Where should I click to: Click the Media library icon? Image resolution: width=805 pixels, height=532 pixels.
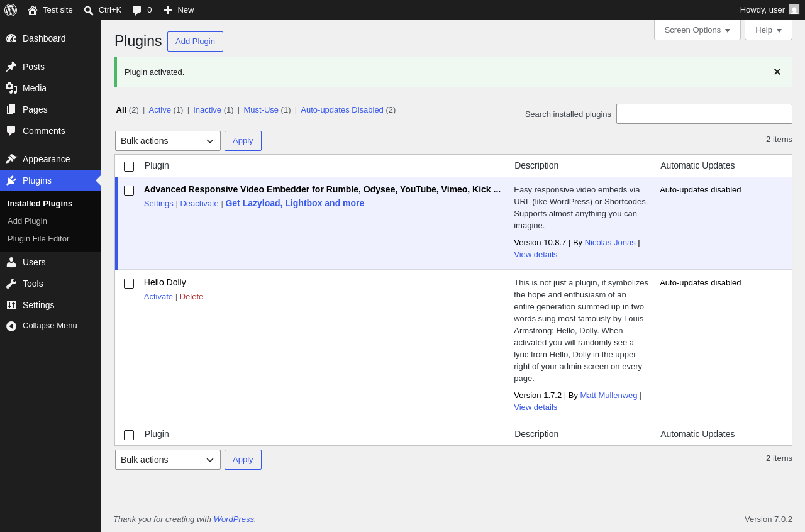click(x=11, y=88)
